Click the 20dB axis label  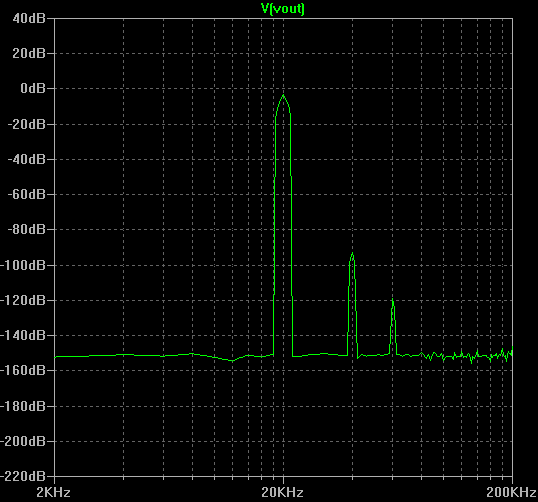coord(29,54)
